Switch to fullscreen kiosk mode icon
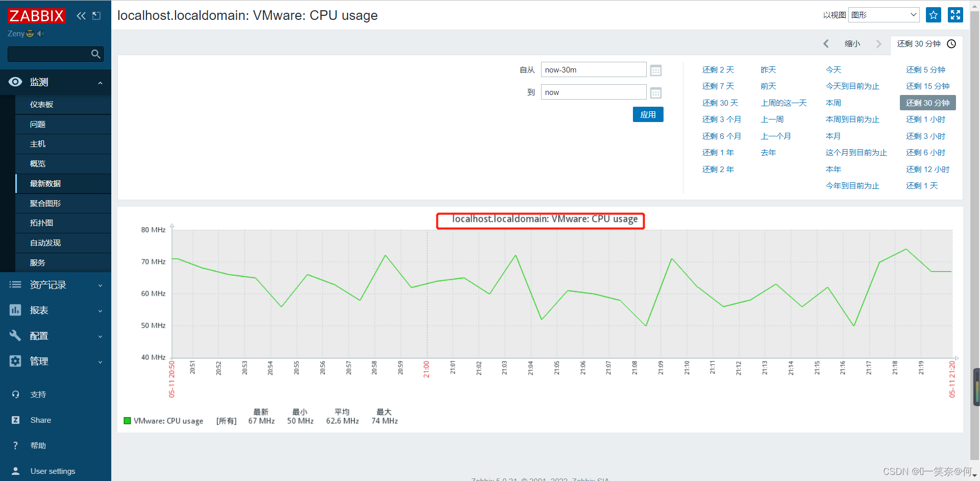Screen dimensions: 980x481 point(955,15)
